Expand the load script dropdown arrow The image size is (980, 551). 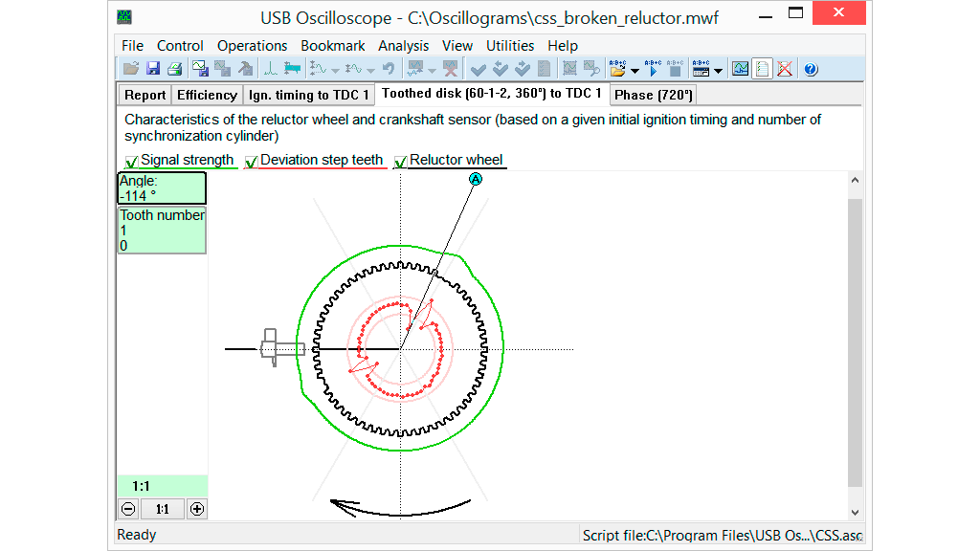(x=635, y=70)
